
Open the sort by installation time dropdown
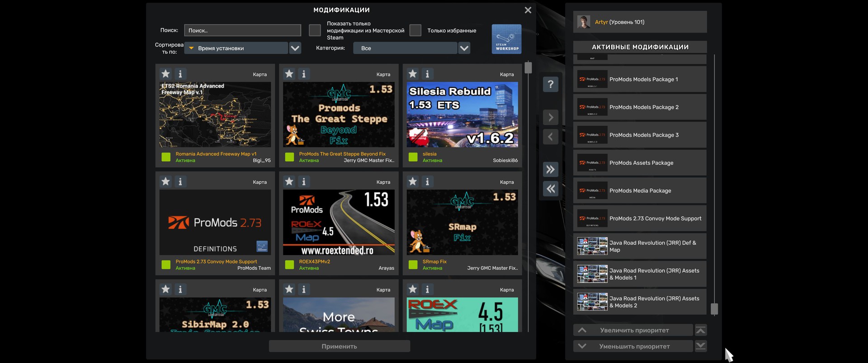[x=236, y=48]
